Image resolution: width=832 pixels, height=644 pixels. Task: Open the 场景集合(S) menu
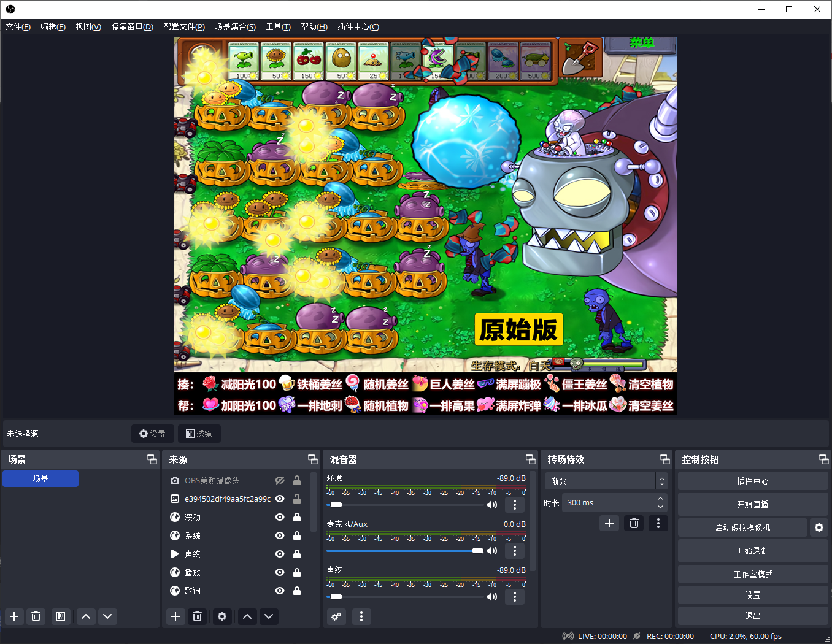tap(235, 26)
